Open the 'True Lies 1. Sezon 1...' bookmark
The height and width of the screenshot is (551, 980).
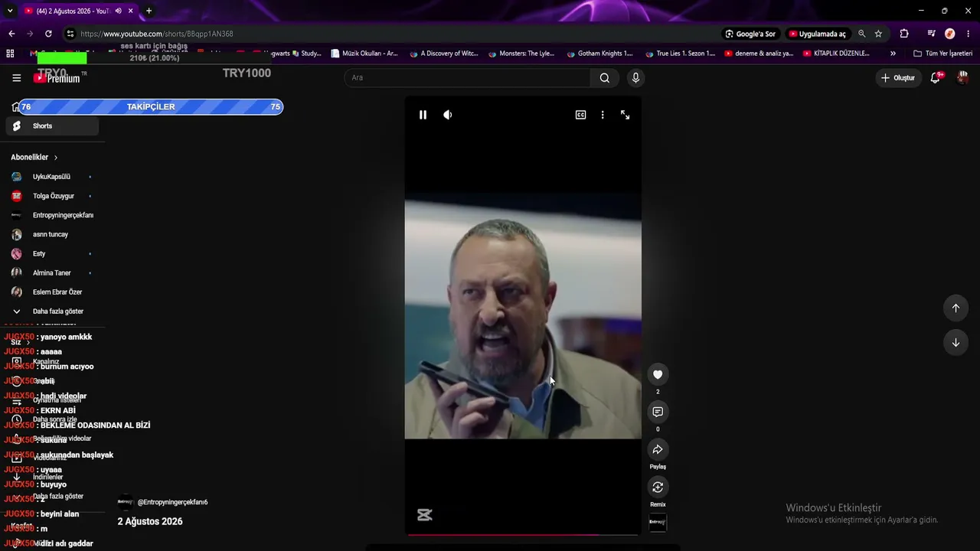681,54
